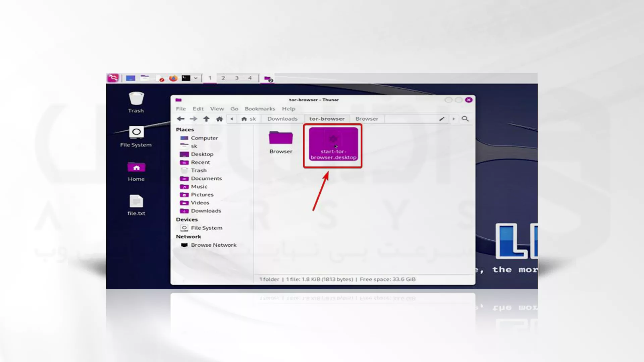Switch to workspace 4

pyautogui.click(x=250, y=78)
